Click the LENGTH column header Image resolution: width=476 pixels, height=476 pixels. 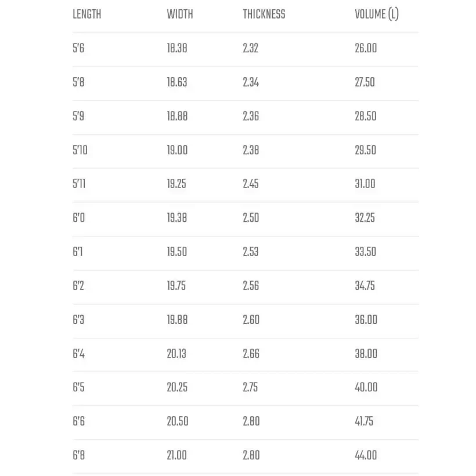point(86,15)
